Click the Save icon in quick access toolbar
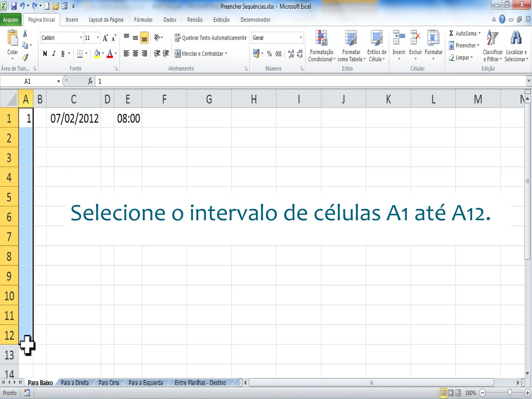The width and height of the screenshot is (532, 399). pos(14,6)
